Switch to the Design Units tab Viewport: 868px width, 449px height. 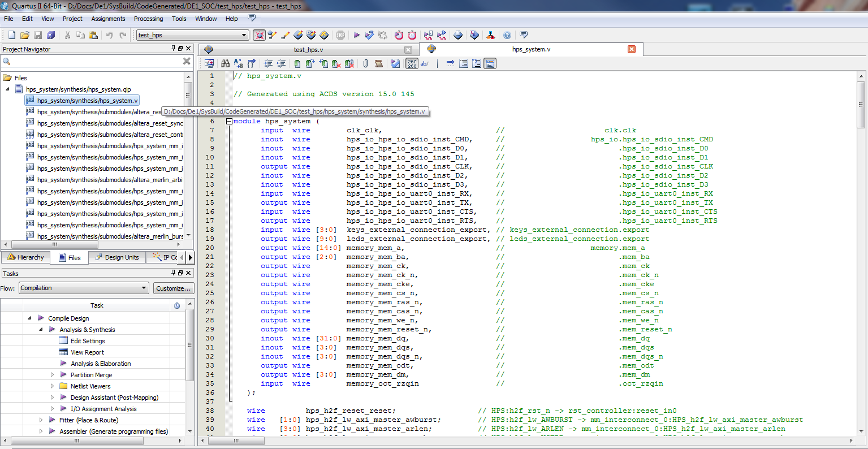click(116, 257)
